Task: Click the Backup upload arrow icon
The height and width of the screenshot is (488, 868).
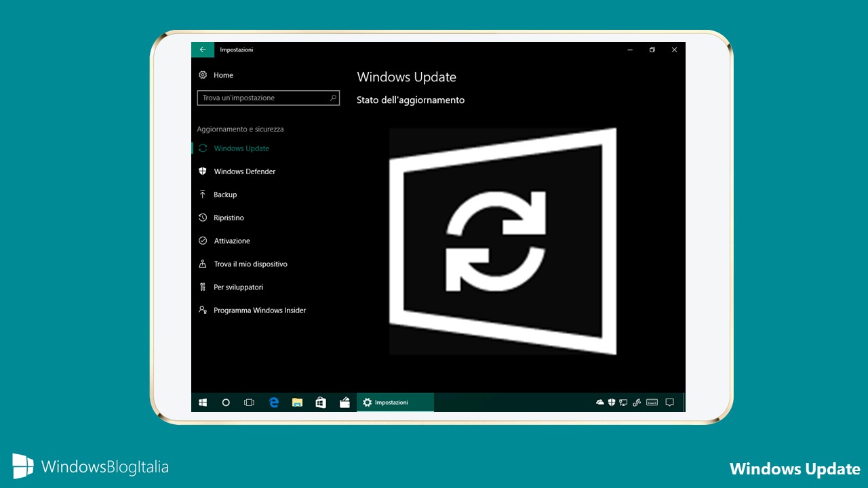Action: click(202, 195)
